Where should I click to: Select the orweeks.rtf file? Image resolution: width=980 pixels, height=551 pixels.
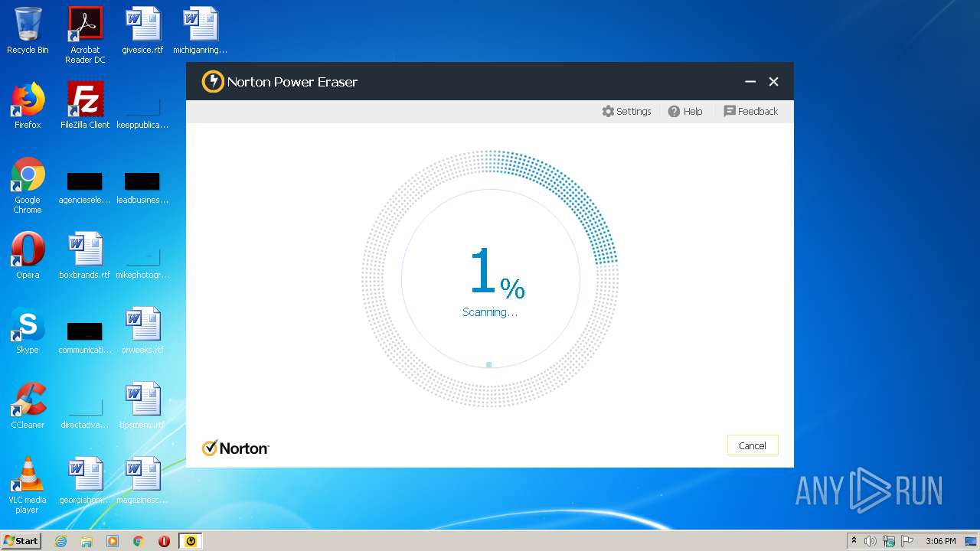[x=142, y=331]
